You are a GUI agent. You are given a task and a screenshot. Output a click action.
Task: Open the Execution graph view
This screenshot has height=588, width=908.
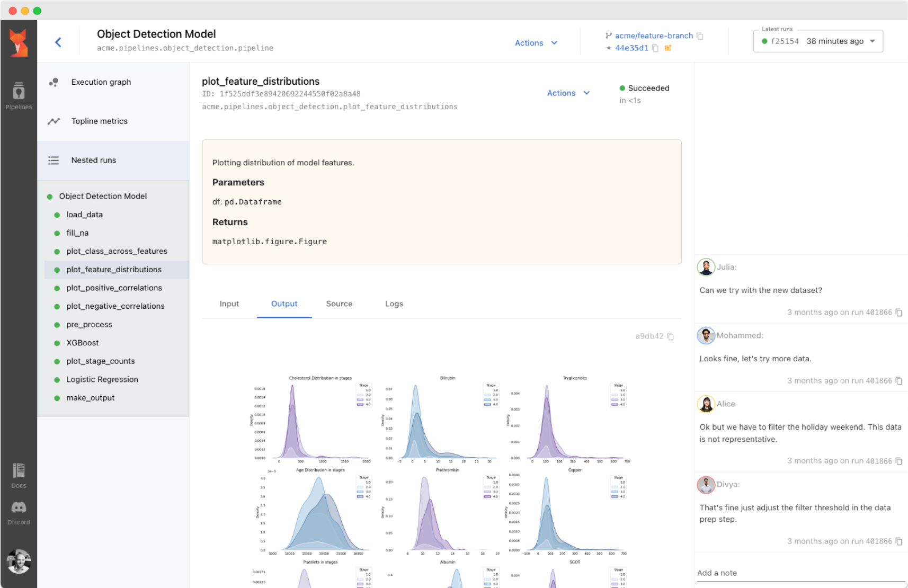pos(101,82)
